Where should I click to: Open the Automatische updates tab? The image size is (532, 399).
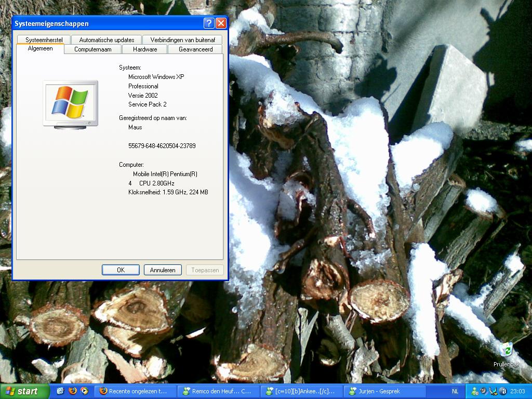[107, 39]
